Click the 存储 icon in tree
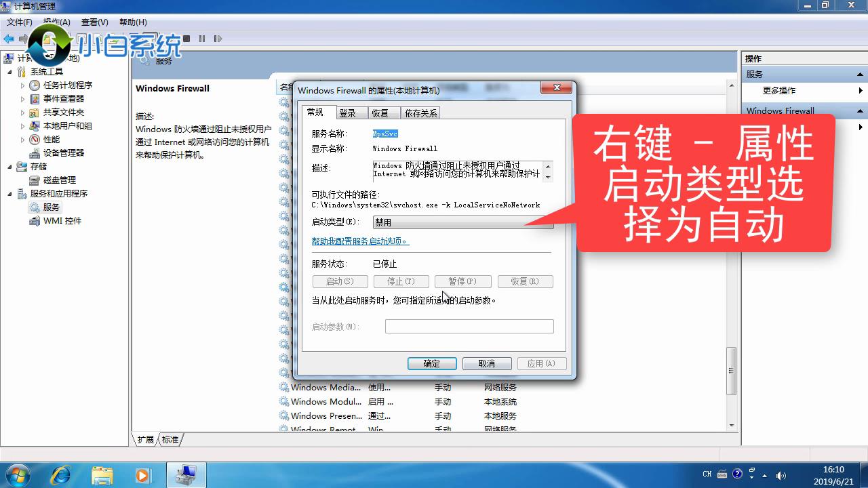 tap(22, 167)
